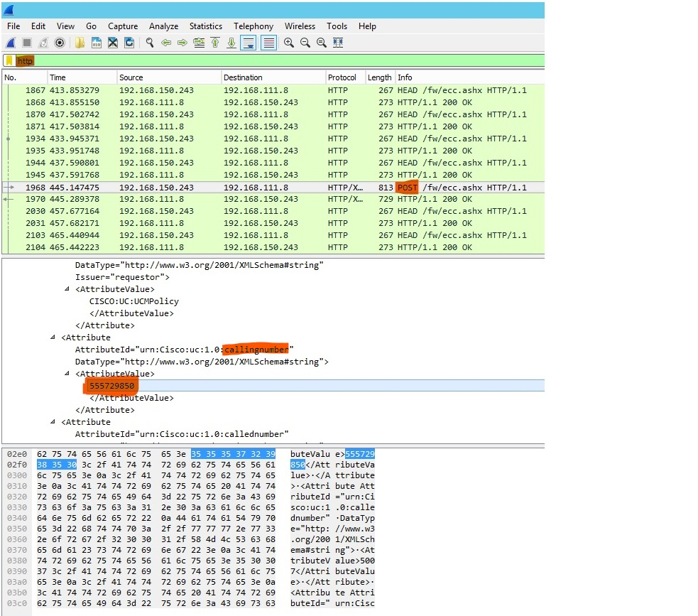Save the capture file using toolbar icon
This screenshot has height=616, width=698.
(x=97, y=43)
